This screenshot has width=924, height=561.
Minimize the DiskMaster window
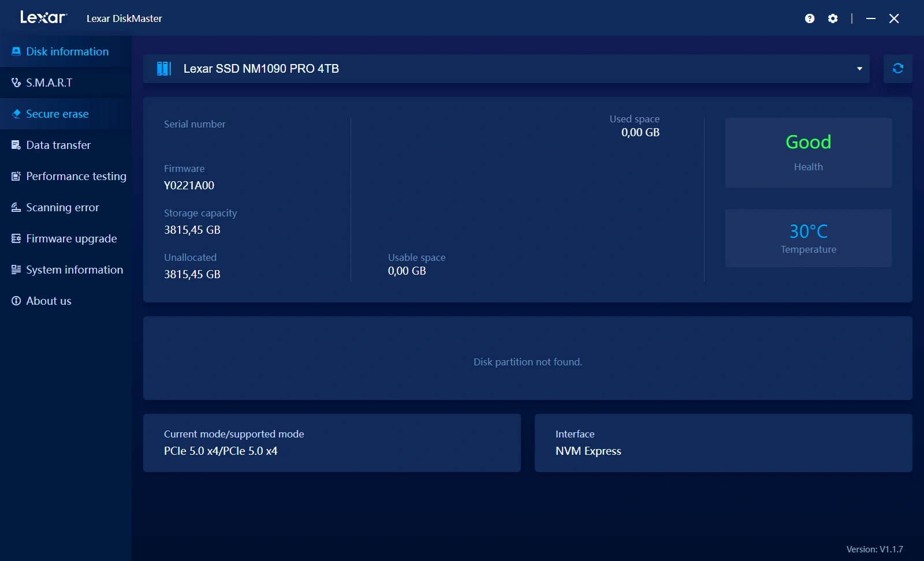tap(871, 18)
